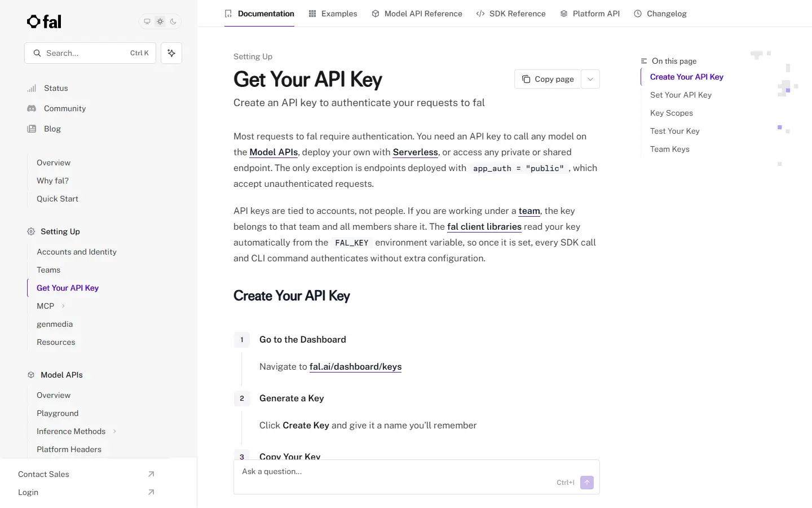The height and width of the screenshot is (508, 812).
Task: Open the fal client libraries link
Action: pos(484,226)
